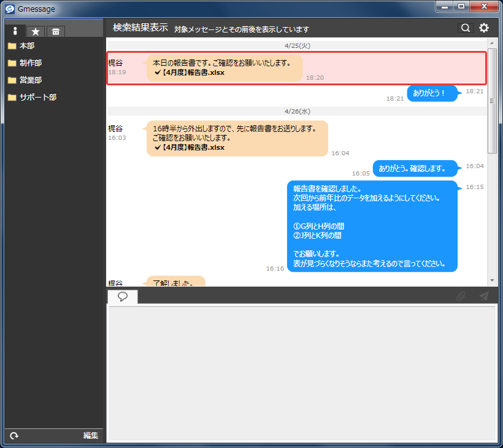Select the highlighted 梶谷 18:19 message

[x=296, y=68]
